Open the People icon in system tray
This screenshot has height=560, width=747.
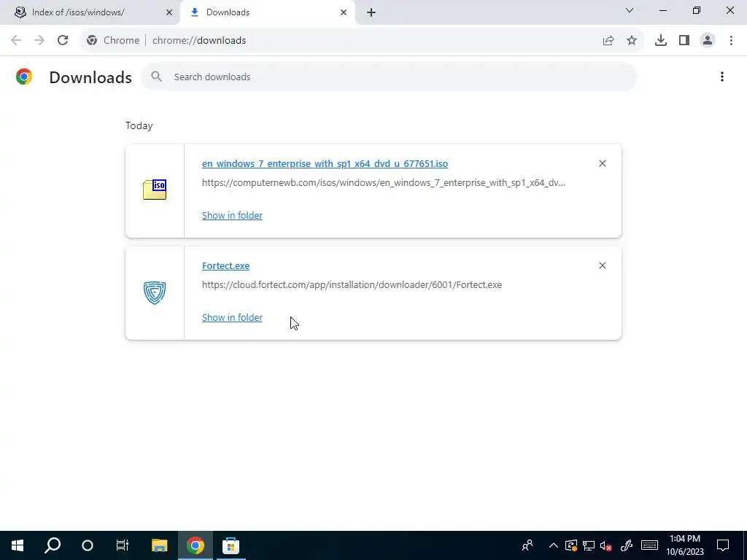pyautogui.click(x=527, y=545)
